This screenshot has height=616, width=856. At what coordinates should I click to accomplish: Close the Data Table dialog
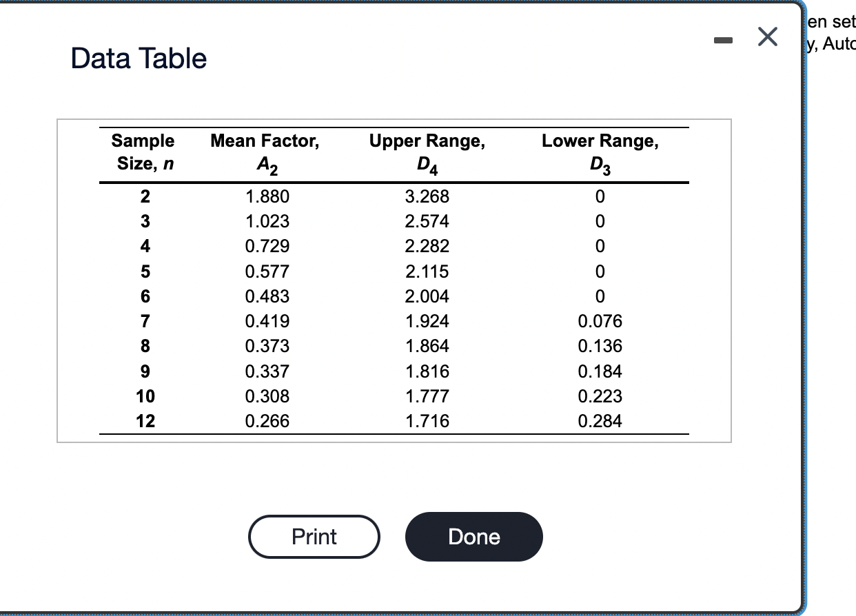point(767,38)
